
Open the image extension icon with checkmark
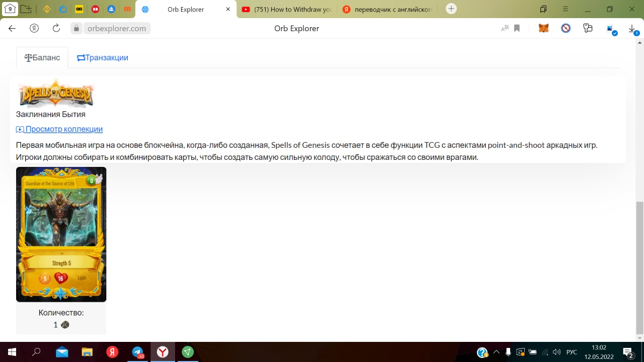point(611,29)
